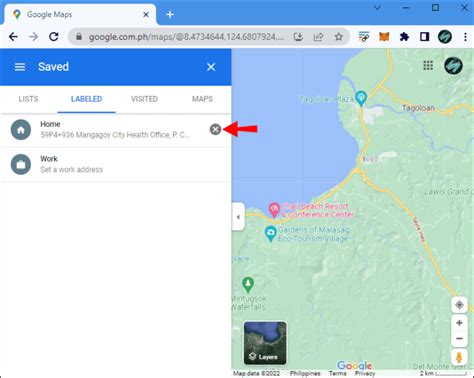Click Mintugsok Waterfalls park marker

tap(248, 284)
